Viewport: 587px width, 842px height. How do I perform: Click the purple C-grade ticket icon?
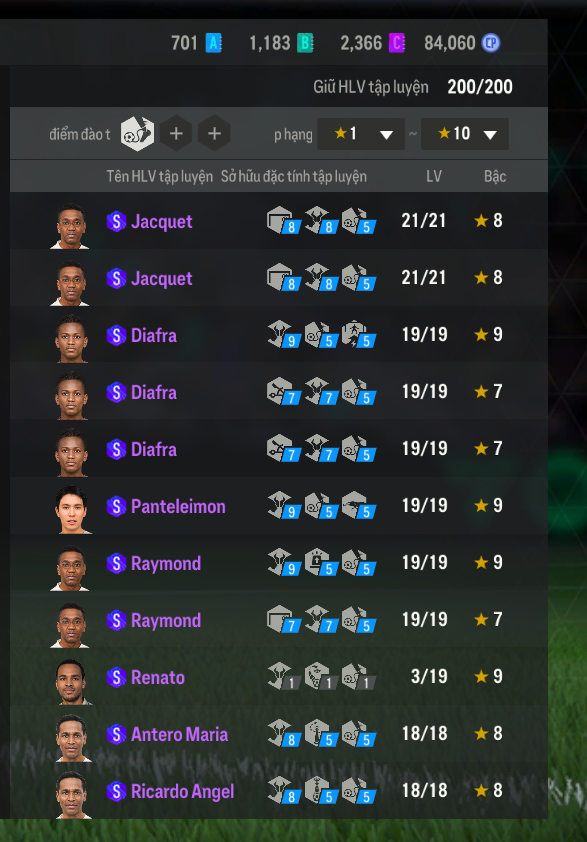click(396, 43)
